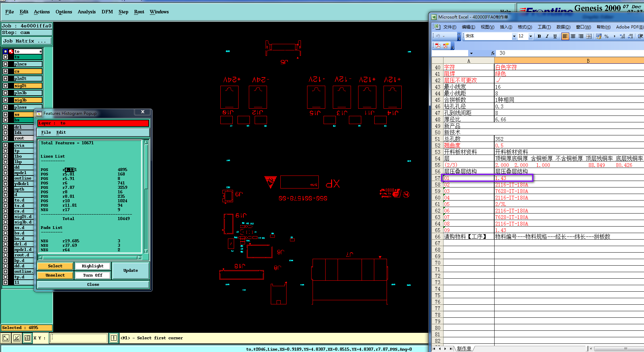Viewport: 644px width, 352px height.
Task: Expand the Excel standard toolbar options
Action: (x=459, y=36)
